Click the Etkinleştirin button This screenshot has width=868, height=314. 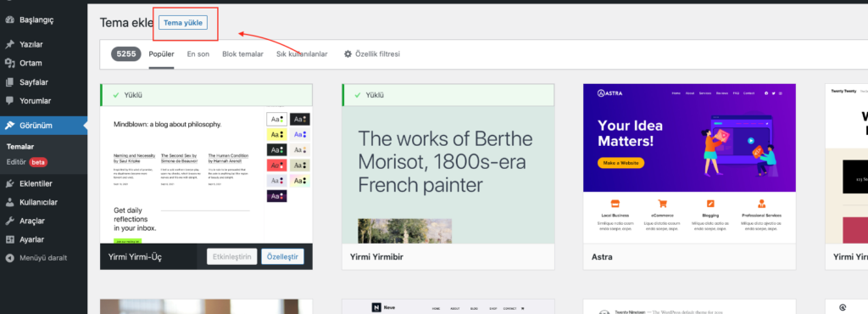[232, 257]
